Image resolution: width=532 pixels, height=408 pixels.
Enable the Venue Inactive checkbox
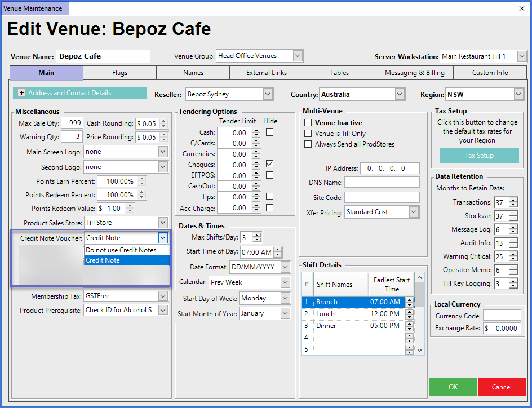pos(308,123)
